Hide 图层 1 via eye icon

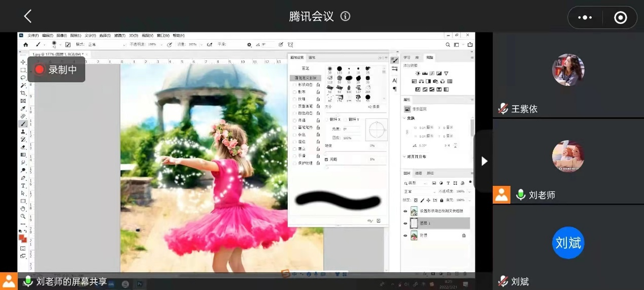(x=405, y=223)
